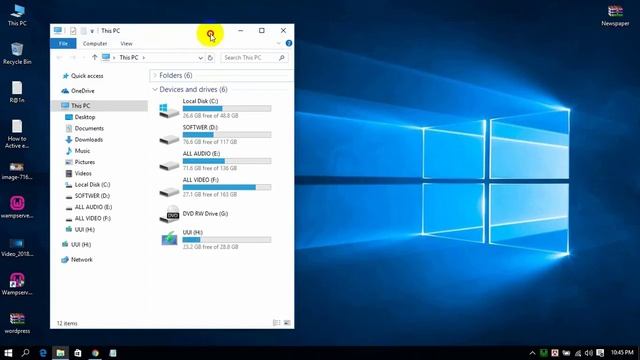Image resolution: width=640 pixels, height=360 pixels.
Task: Open volume control in system tray
Action: pyautogui.click(x=589, y=353)
